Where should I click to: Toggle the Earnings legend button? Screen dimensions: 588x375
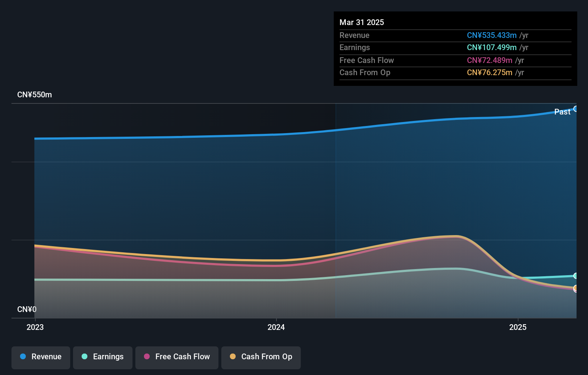pos(103,357)
